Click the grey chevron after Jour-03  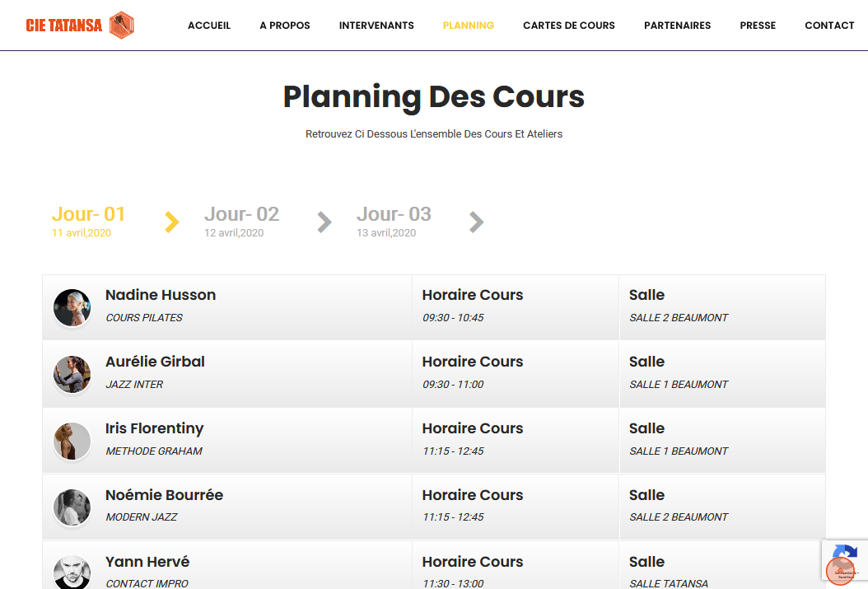[476, 222]
